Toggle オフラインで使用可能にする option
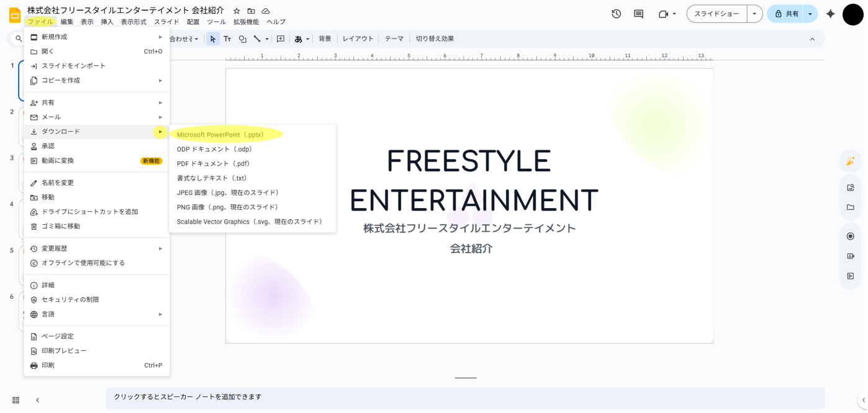The image size is (868, 413). pyautogui.click(x=83, y=263)
